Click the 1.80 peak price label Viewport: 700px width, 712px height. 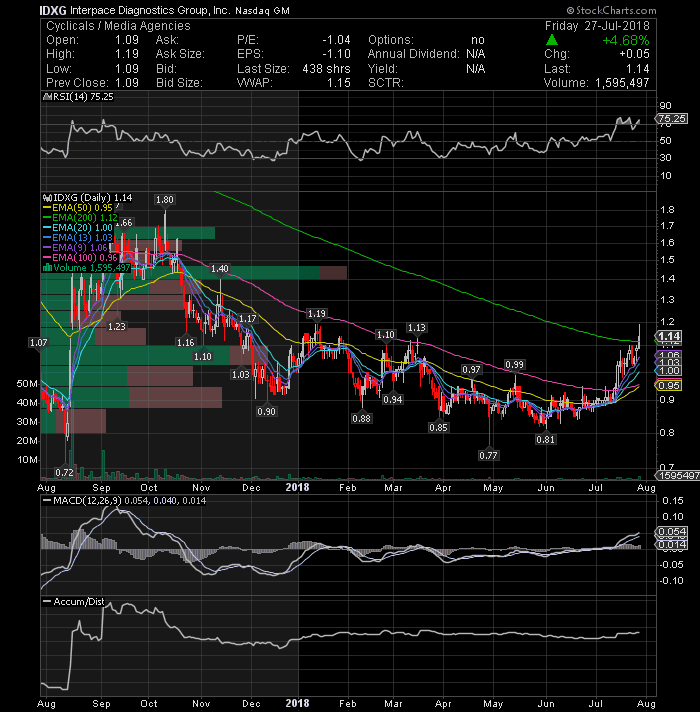point(164,200)
